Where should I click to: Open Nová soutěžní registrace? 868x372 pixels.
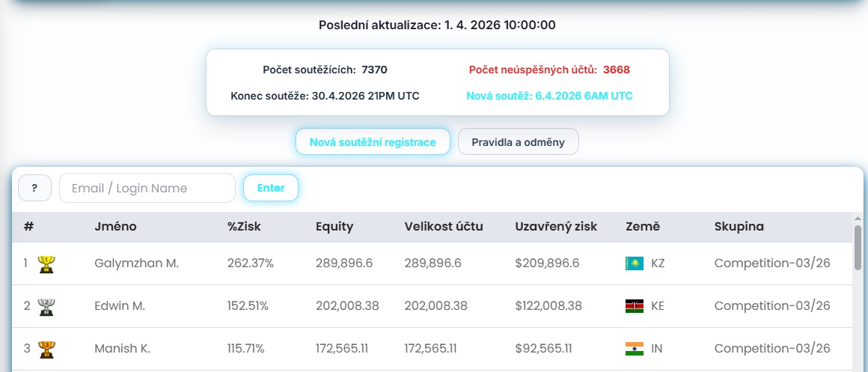click(x=373, y=141)
